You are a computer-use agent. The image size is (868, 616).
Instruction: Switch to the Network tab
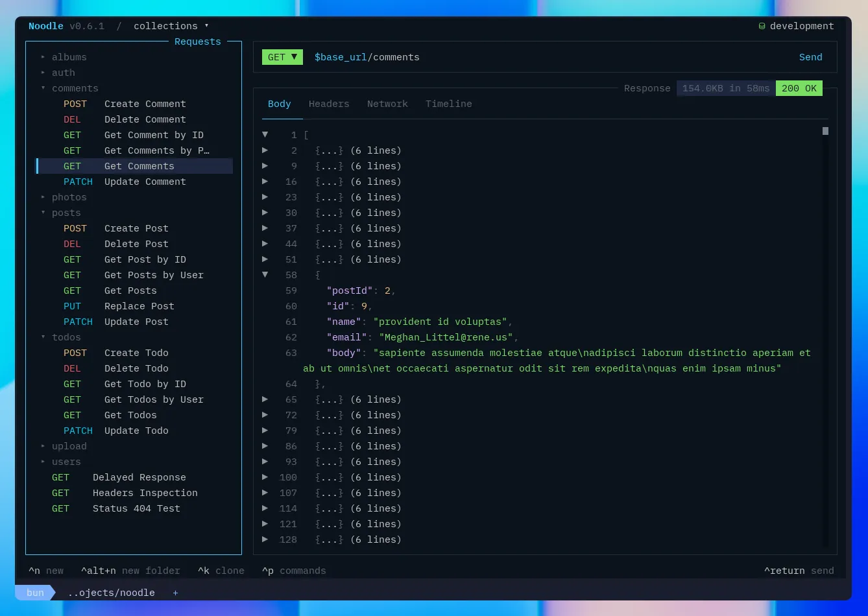coord(387,104)
